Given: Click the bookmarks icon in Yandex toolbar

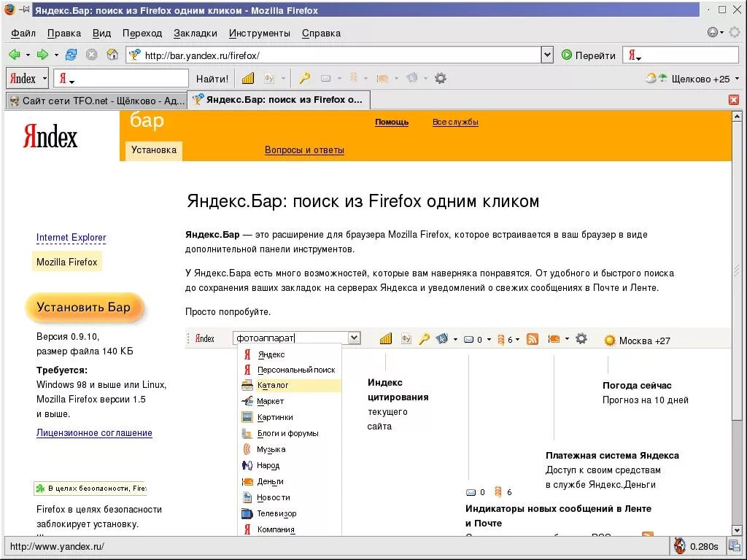Looking at the screenshot, I should pos(412,78).
